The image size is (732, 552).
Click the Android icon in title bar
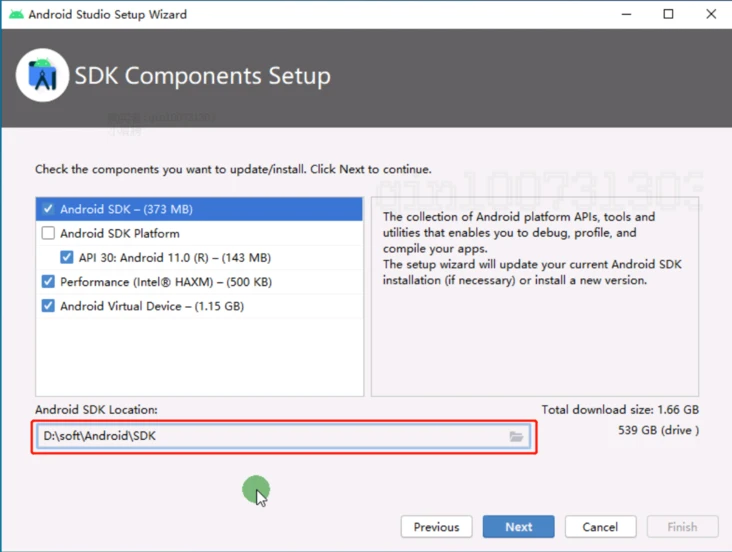(x=16, y=14)
